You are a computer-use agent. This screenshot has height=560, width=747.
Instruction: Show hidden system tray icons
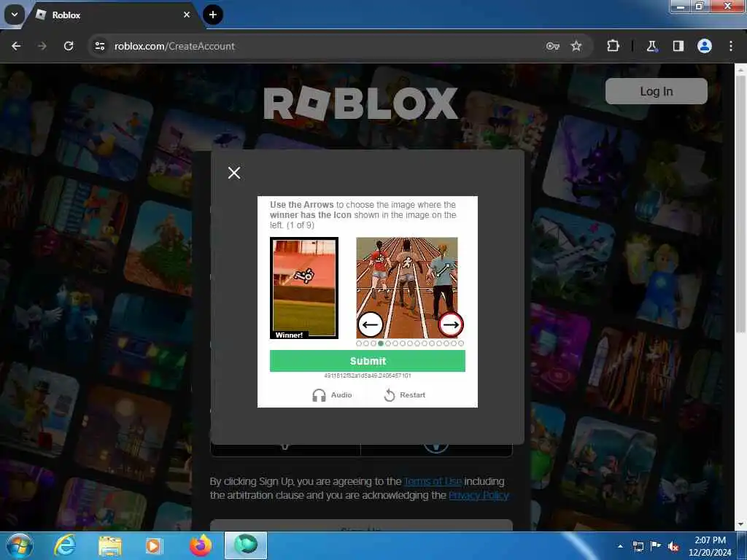(x=620, y=546)
